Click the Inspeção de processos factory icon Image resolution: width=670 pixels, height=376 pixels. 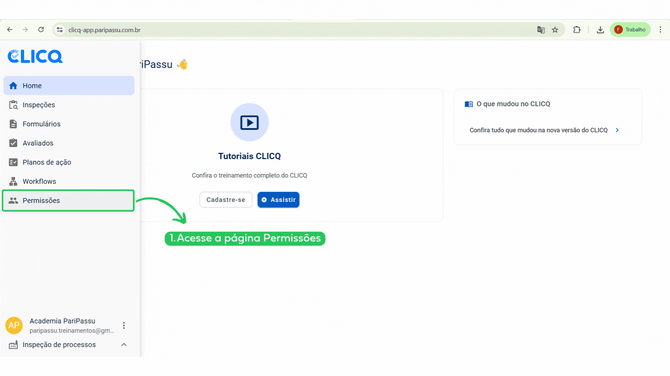[x=13, y=345]
